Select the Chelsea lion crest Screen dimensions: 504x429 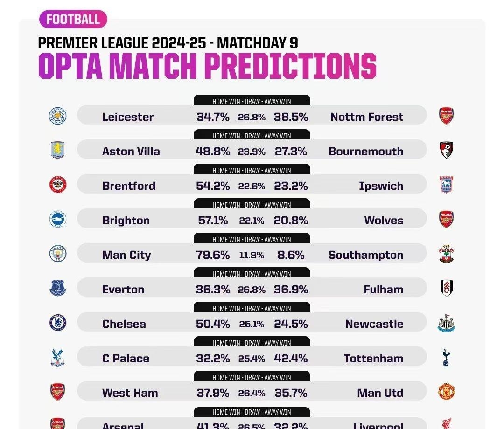pos(58,323)
